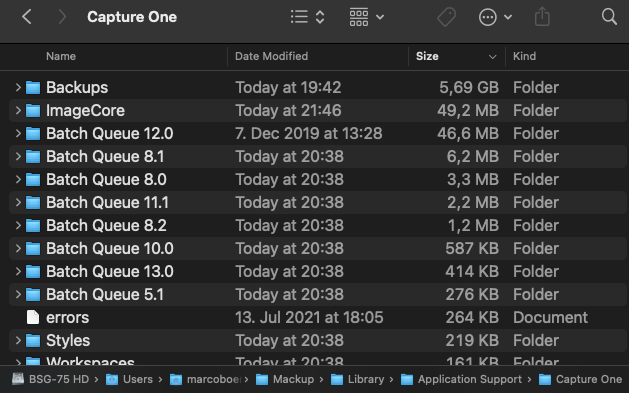The image size is (629, 393).
Task: Click the Batch Queue 12.0 name
Action: pos(110,134)
